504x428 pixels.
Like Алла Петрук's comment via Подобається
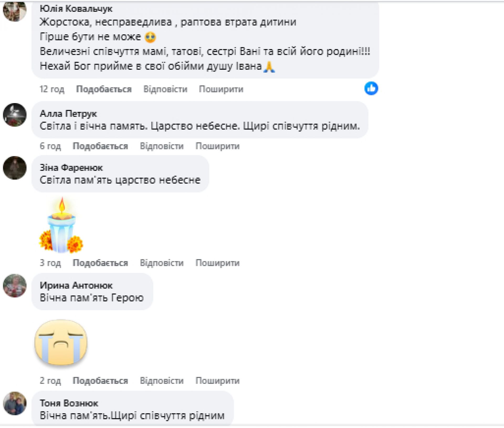(100, 146)
